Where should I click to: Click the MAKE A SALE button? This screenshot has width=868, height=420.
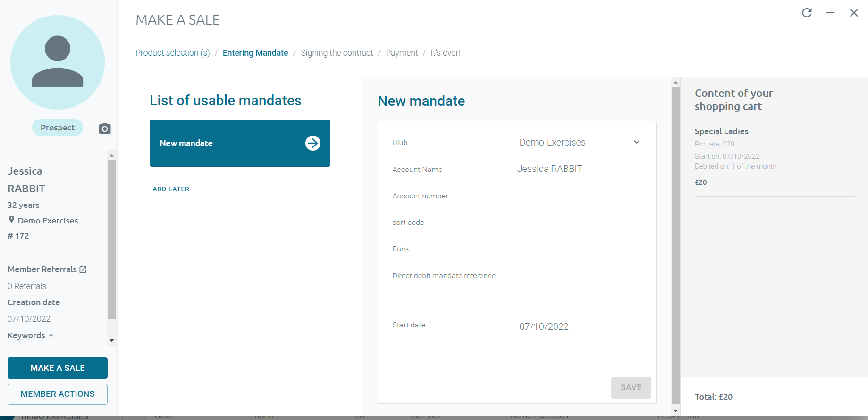click(58, 368)
